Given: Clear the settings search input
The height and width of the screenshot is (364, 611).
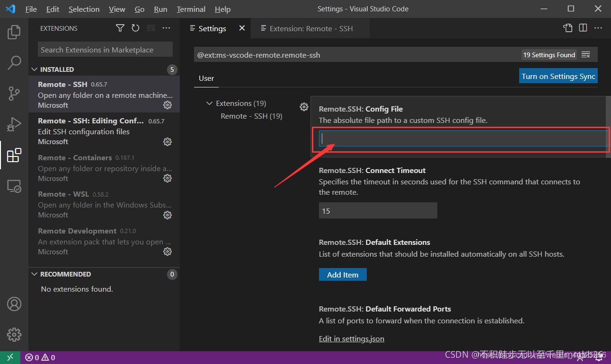Looking at the screenshot, I should [586, 55].
